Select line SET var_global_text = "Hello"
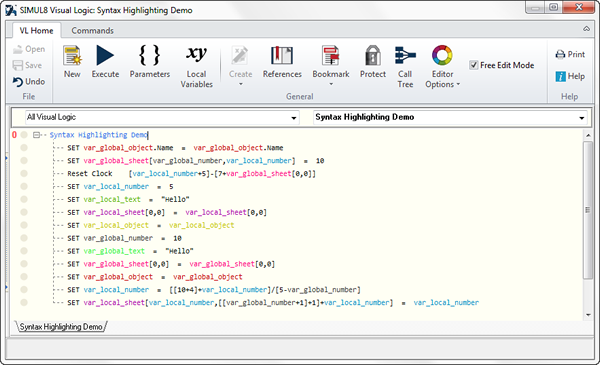600x365 pixels. (130, 251)
